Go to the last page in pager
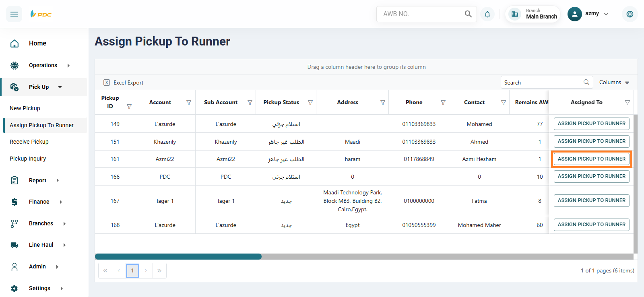 pyautogui.click(x=159, y=271)
